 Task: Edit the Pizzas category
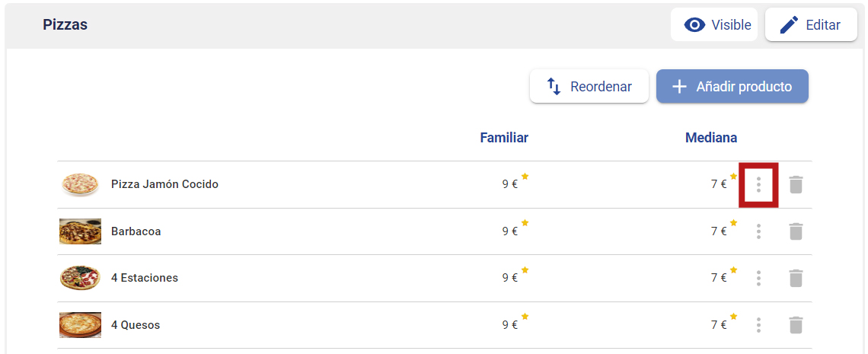coord(811,25)
